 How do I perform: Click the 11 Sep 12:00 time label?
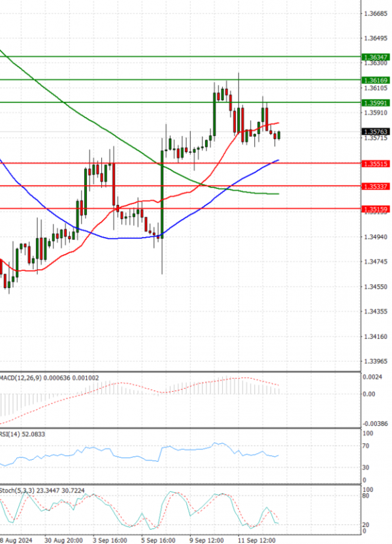tap(257, 541)
